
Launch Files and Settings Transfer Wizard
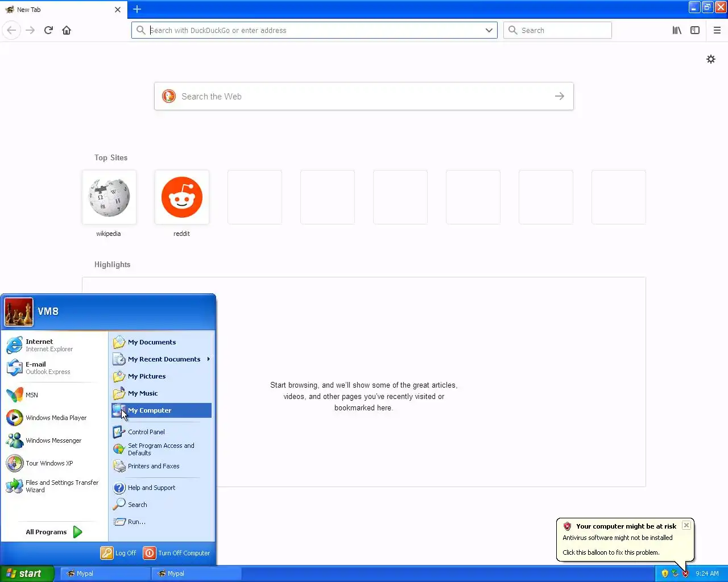click(x=55, y=486)
